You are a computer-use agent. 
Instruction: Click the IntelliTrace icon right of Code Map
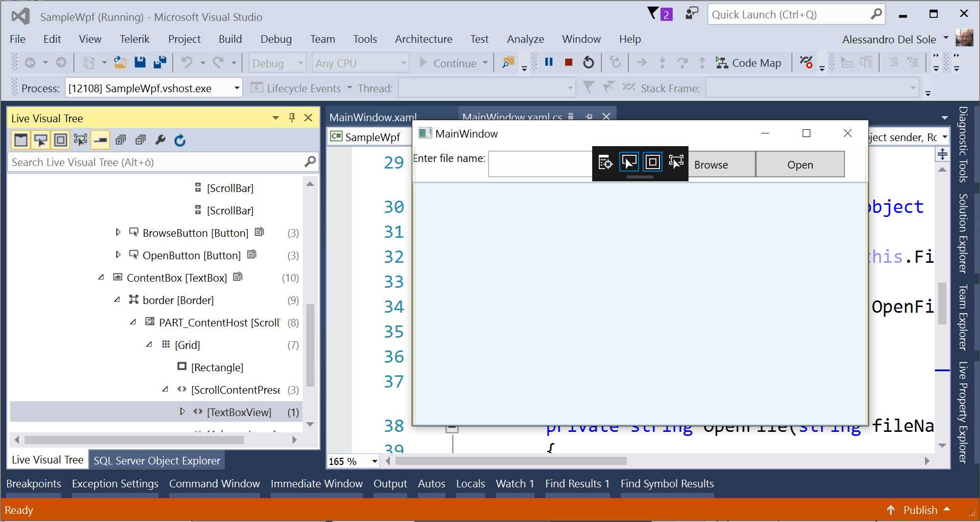pos(806,62)
